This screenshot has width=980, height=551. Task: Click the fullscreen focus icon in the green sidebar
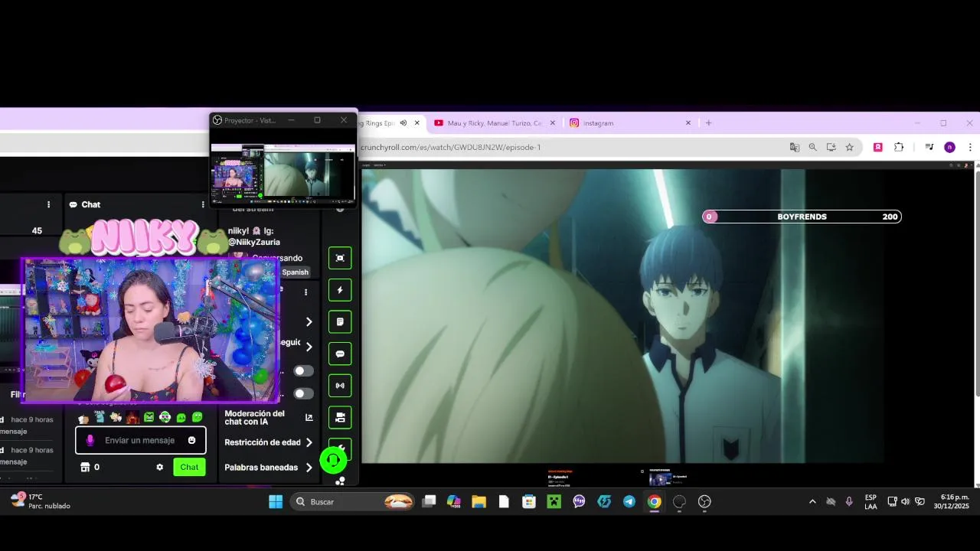[x=340, y=258]
